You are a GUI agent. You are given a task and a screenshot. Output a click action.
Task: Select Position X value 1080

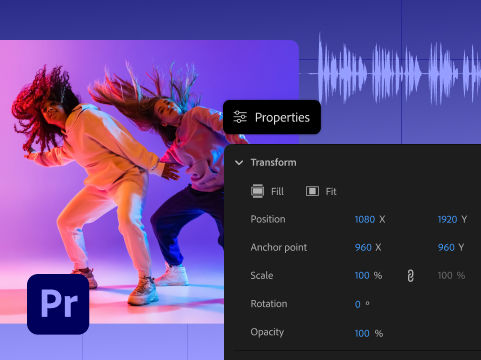click(365, 219)
